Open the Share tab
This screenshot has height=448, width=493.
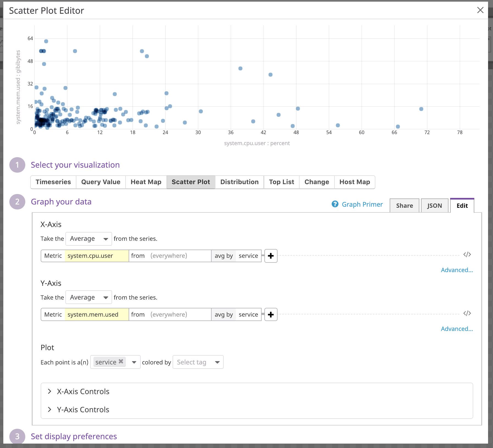coord(404,205)
